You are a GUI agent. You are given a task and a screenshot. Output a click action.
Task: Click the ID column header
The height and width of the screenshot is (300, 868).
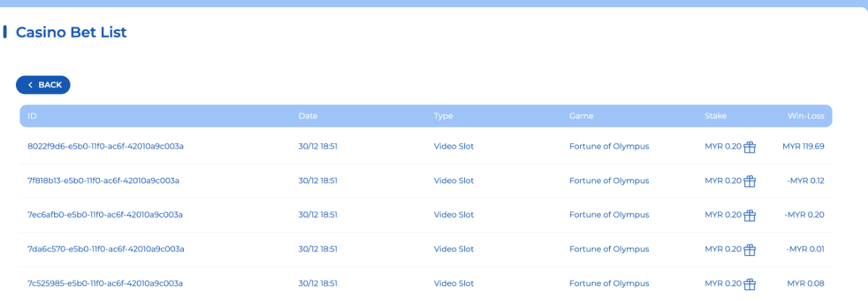(32, 116)
